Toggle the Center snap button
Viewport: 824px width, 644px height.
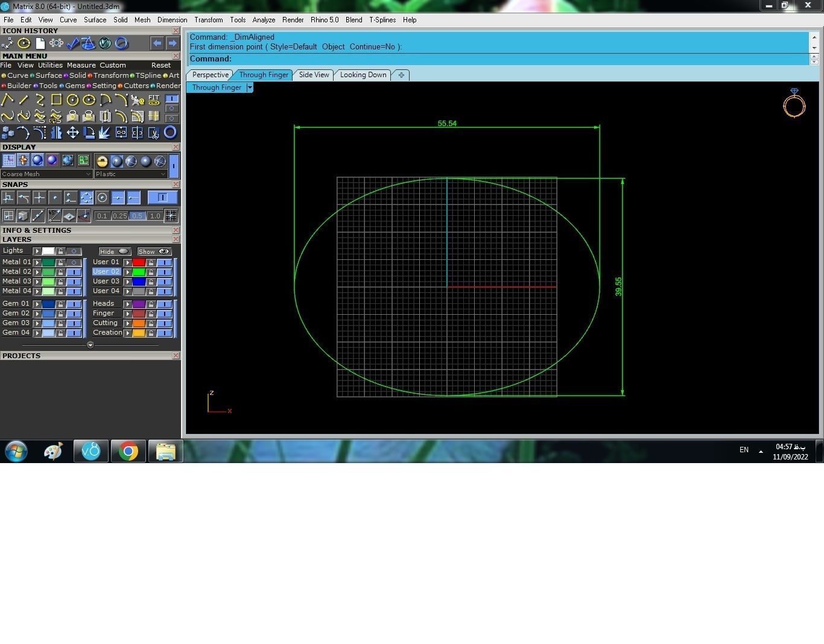click(x=102, y=197)
